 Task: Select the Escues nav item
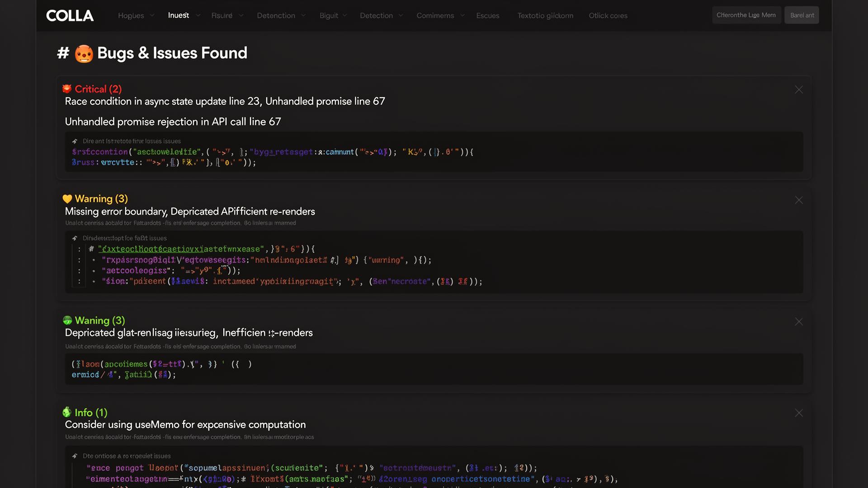point(487,15)
